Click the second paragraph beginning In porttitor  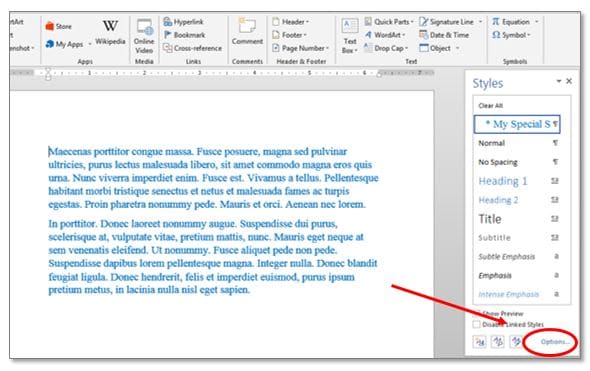pos(213,257)
